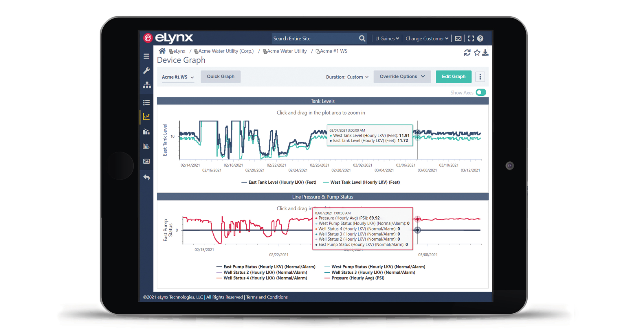
Task: Expand the Duration: Custom dropdown
Action: click(347, 77)
